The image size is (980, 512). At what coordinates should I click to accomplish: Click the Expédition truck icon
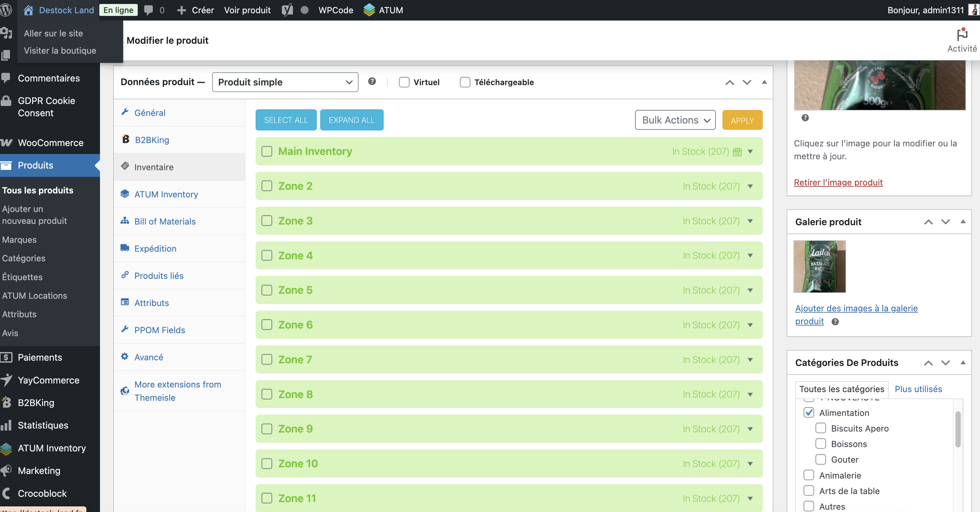(x=125, y=248)
